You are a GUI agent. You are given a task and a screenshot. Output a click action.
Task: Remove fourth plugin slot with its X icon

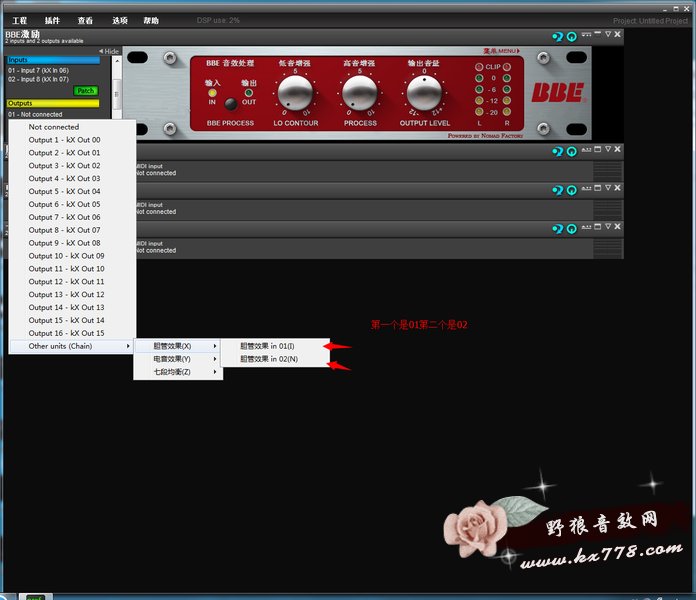point(617,226)
